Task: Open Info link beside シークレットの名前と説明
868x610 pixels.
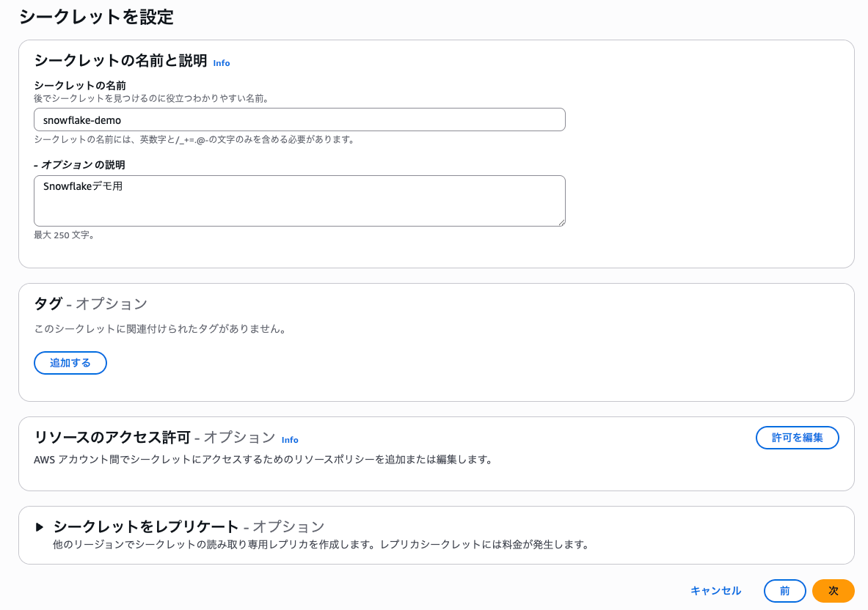Action: tap(221, 63)
